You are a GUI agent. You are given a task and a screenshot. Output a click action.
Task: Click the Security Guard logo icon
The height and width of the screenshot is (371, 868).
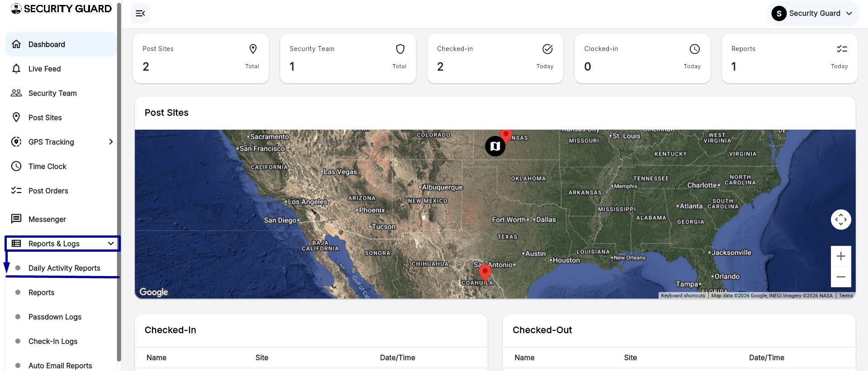tap(16, 9)
